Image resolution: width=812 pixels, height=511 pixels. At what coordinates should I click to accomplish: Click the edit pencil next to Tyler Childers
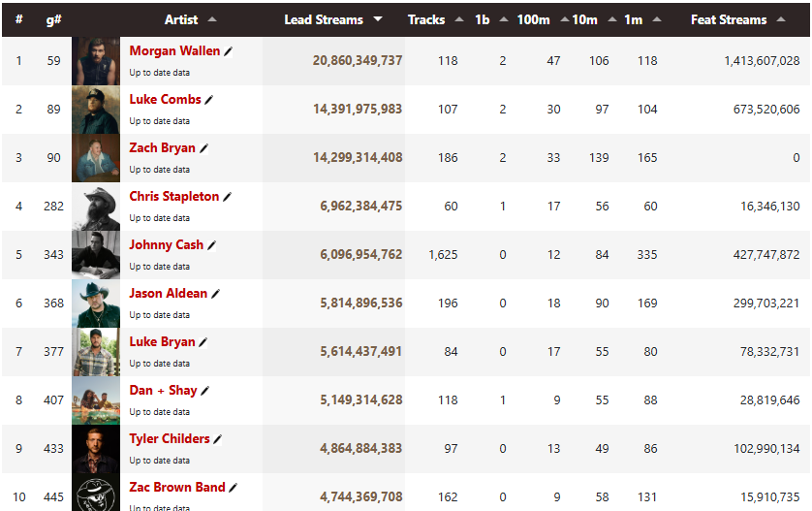click(217, 439)
